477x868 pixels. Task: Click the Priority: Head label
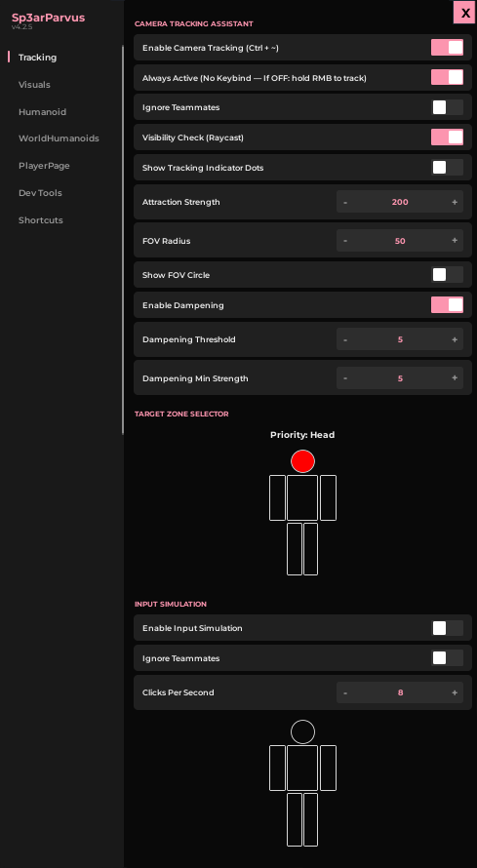pyautogui.click(x=302, y=435)
